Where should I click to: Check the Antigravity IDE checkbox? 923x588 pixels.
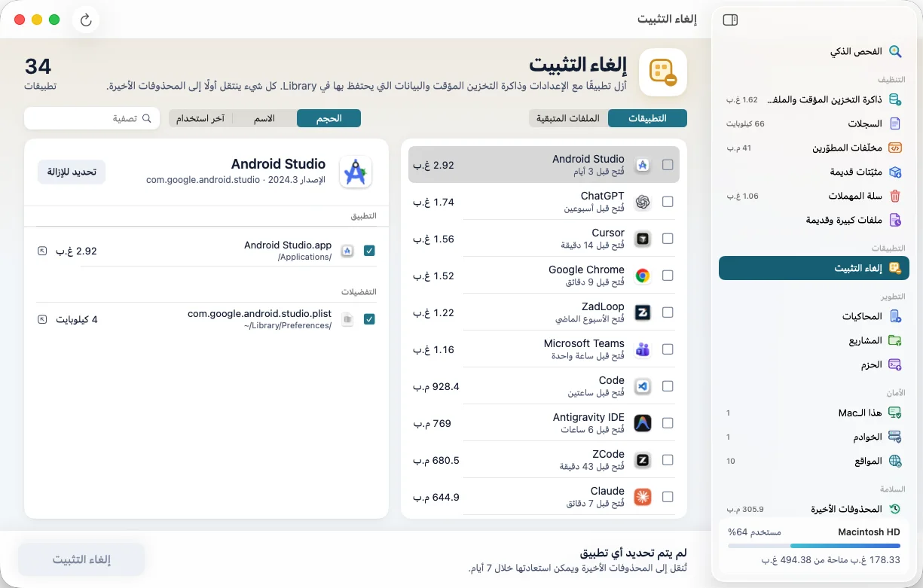pos(668,423)
